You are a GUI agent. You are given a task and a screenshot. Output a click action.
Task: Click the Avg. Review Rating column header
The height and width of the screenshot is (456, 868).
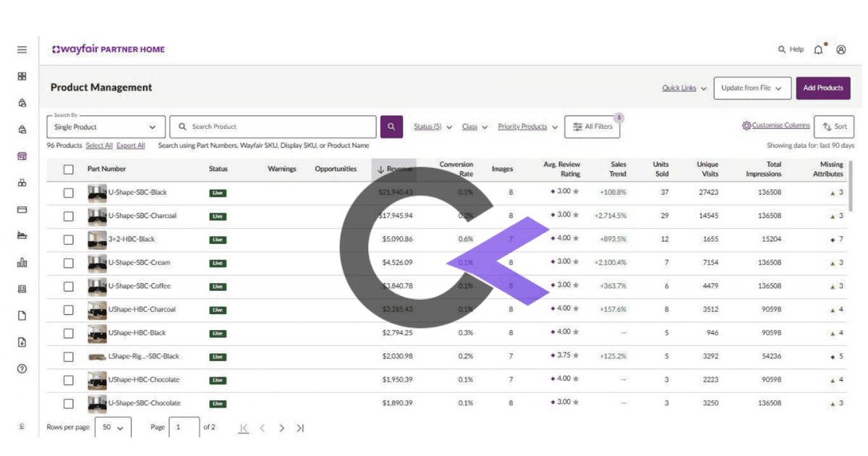562,169
